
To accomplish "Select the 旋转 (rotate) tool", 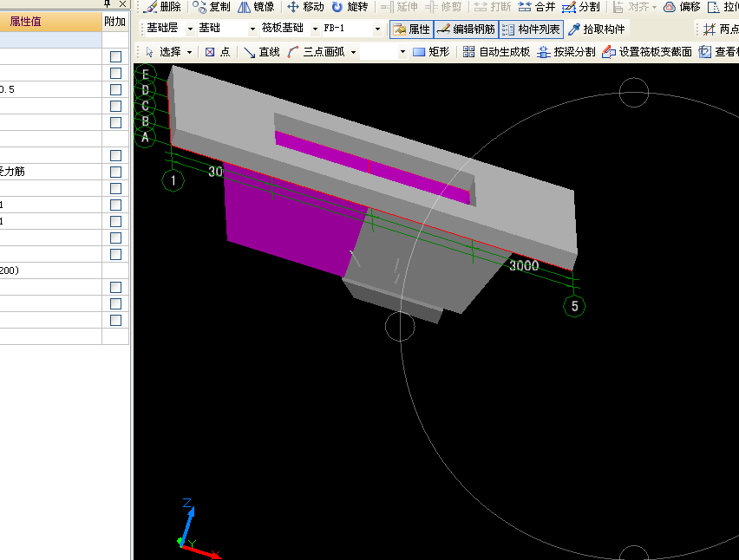I will click(350, 7).
